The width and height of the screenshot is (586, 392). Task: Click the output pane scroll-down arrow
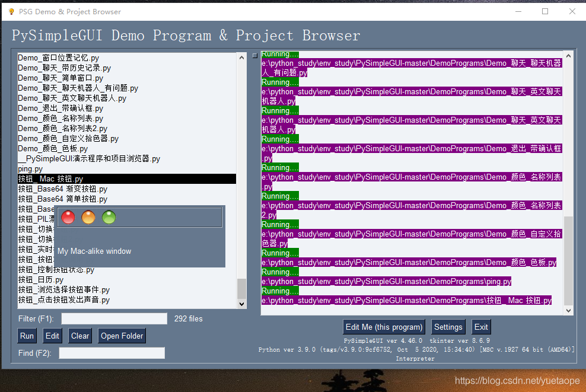click(x=568, y=310)
